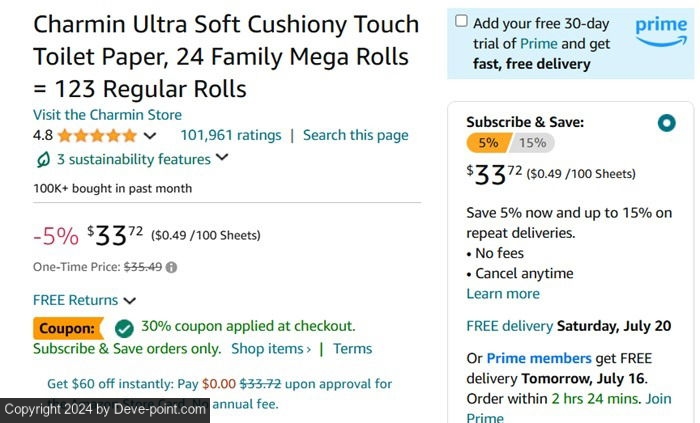Expand the star rating breakdown arrow

150,136
